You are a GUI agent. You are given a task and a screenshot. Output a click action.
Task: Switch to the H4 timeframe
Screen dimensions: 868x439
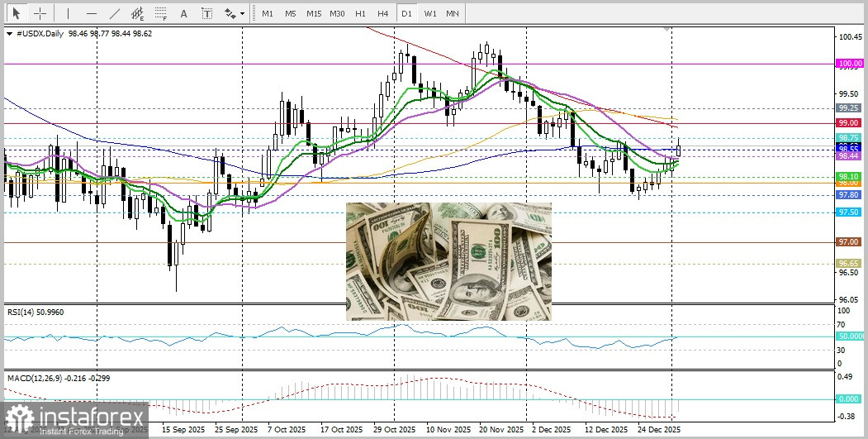(382, 13)
